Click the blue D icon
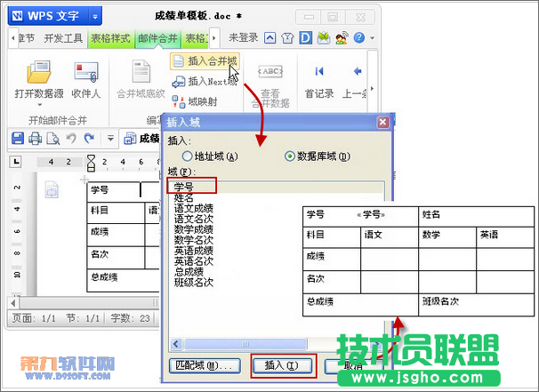 pyautogui.click(x=305, y=38)
